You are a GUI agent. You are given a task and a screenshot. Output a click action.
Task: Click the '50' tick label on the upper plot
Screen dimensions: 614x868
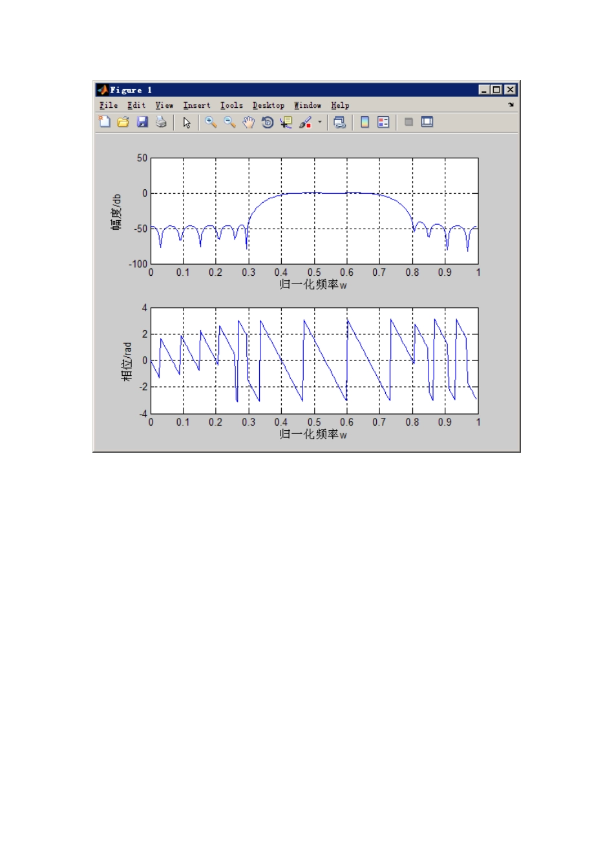tap(142, 158)
